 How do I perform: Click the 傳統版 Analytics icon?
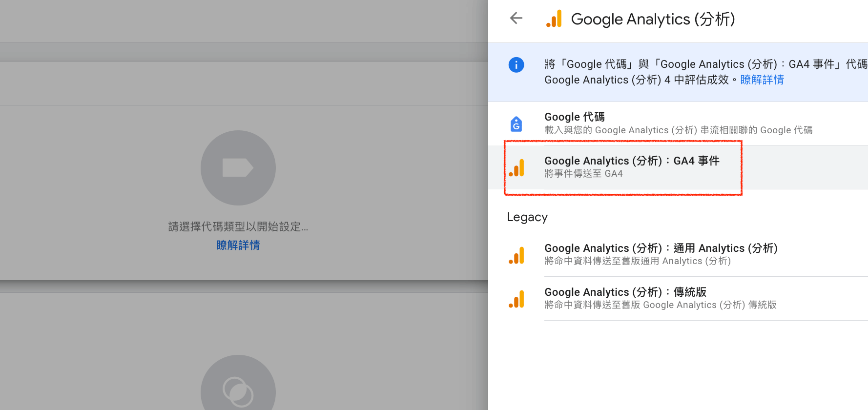pos(517,299)
